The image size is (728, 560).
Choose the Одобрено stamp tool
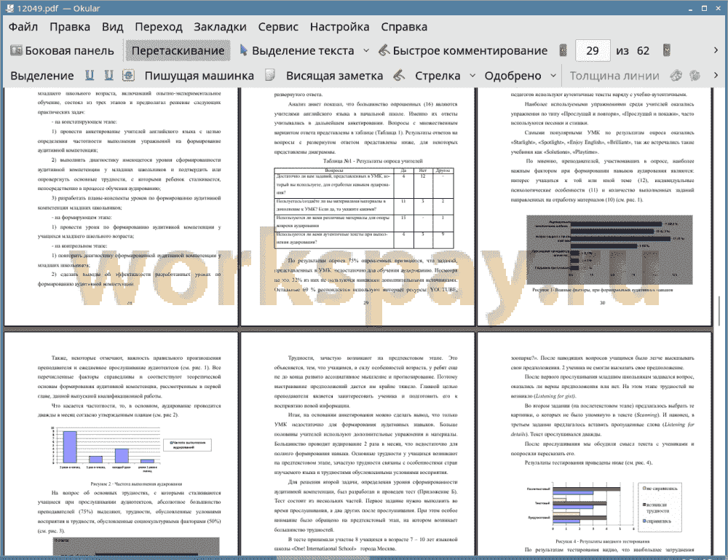point(513,76)
